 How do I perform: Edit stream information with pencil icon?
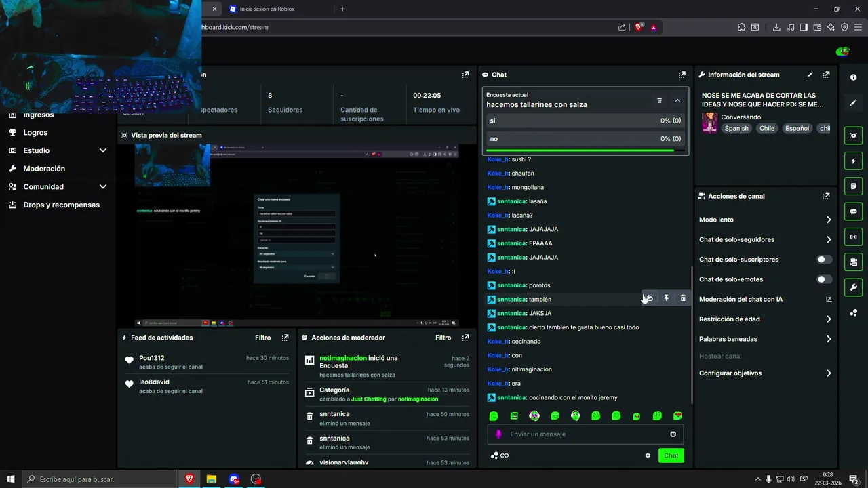pyautogui.click(x=810, y=75)
